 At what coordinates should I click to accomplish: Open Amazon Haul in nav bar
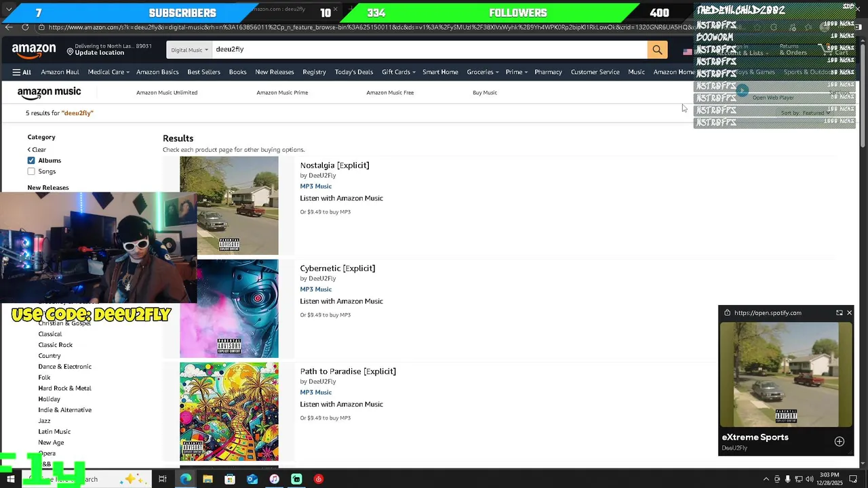60,72
